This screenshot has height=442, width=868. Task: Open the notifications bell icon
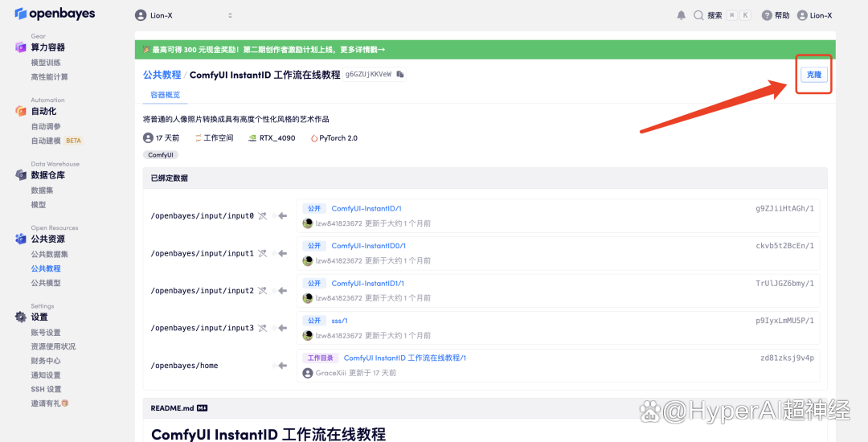coord(681,15)
